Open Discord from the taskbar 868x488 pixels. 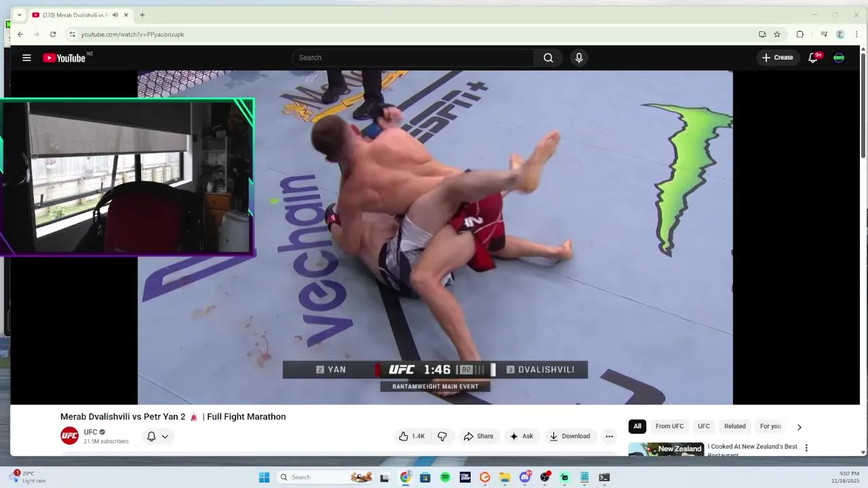point(525,477)
